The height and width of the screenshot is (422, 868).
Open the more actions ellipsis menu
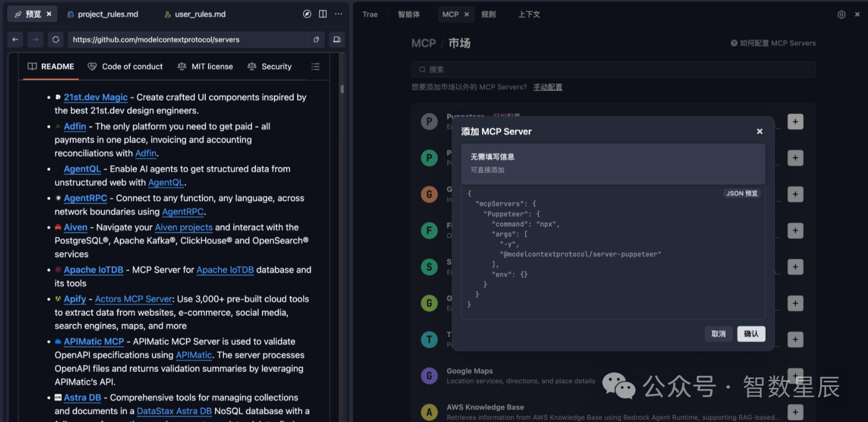(339, 14)
